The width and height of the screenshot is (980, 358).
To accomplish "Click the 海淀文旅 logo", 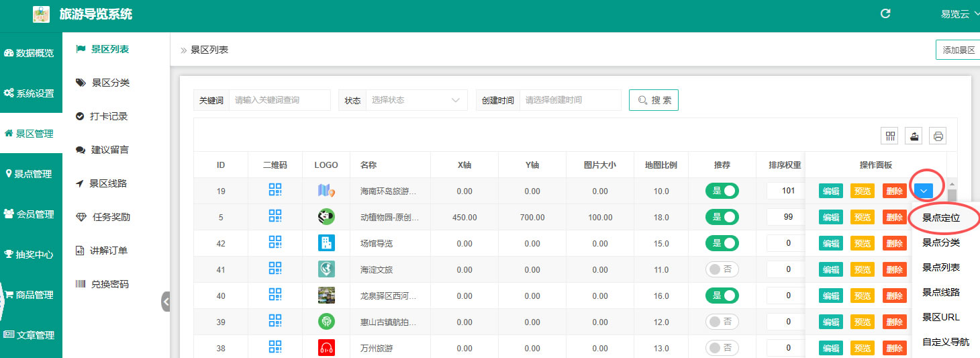I will pos(326,269).
